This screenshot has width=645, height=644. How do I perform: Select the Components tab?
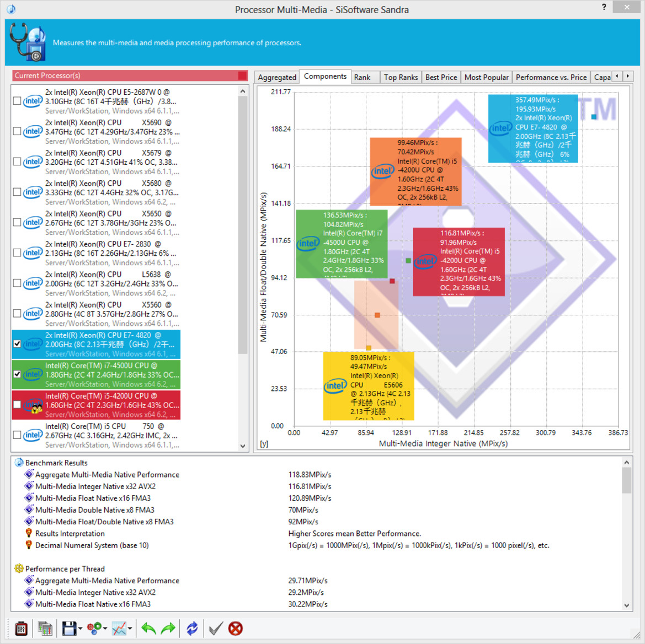325,77
